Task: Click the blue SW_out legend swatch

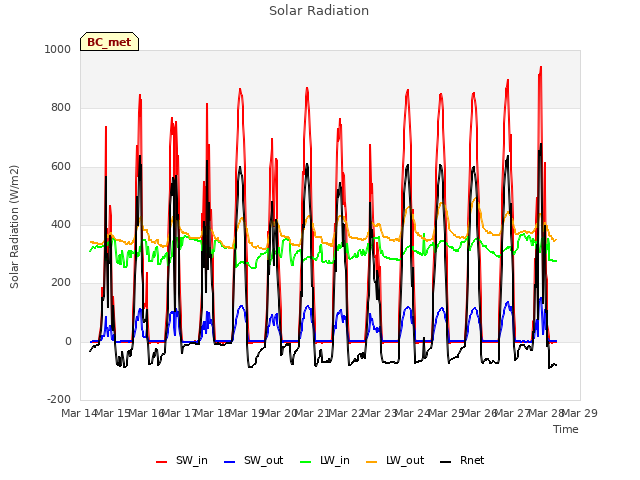Action: coord(230,462)
